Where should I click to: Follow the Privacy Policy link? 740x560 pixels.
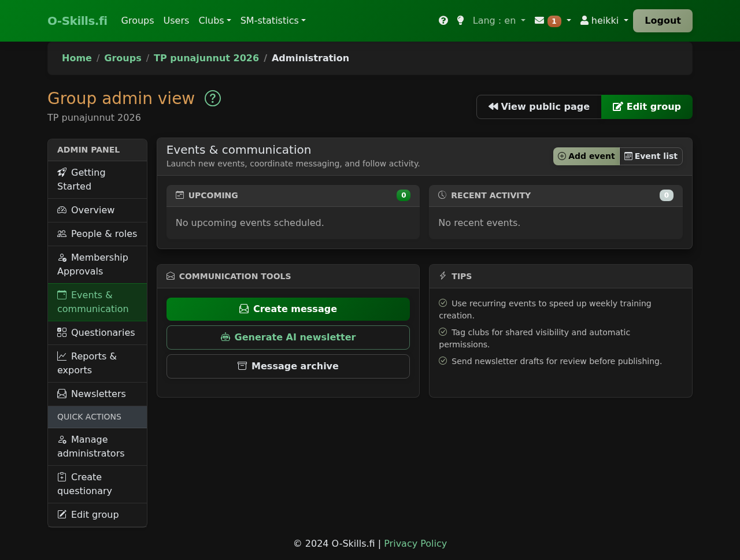tap(415, 543)
